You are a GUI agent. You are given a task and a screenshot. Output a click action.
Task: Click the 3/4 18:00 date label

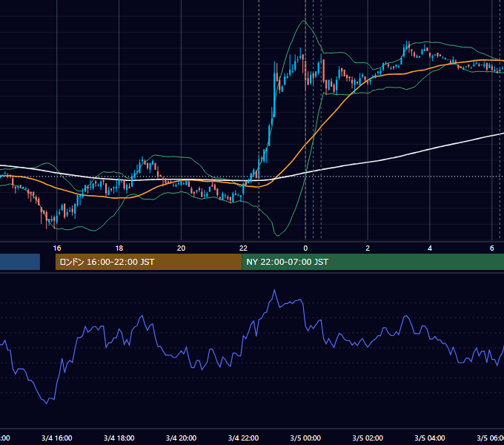point(119,438)
